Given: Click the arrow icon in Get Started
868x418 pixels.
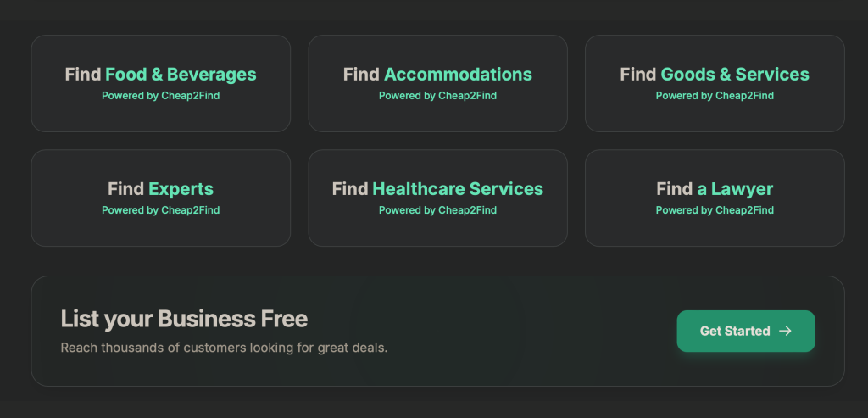Looking at the screenshot, I should tap(785, 332).
